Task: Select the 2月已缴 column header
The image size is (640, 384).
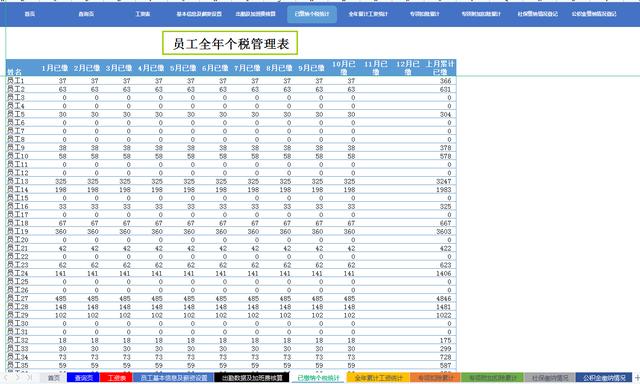Action: click(87, 68)
